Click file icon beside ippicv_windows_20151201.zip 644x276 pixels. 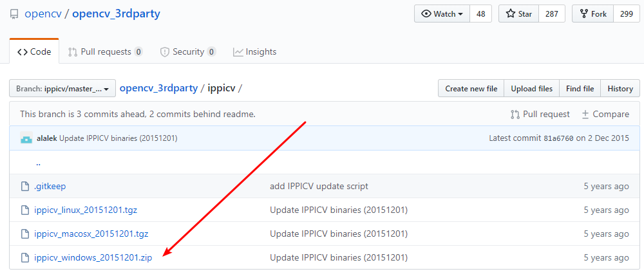coord(25,258)
